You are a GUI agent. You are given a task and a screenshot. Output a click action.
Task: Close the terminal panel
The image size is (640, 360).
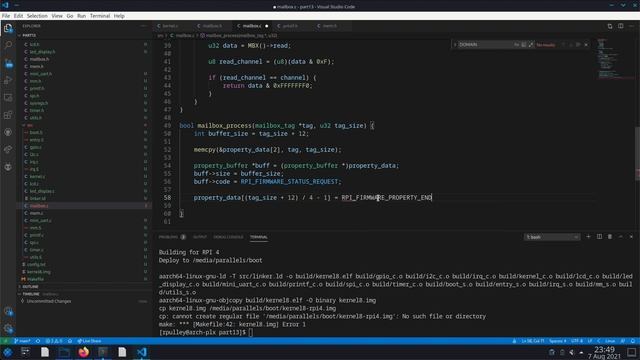[x=631, y=237]
